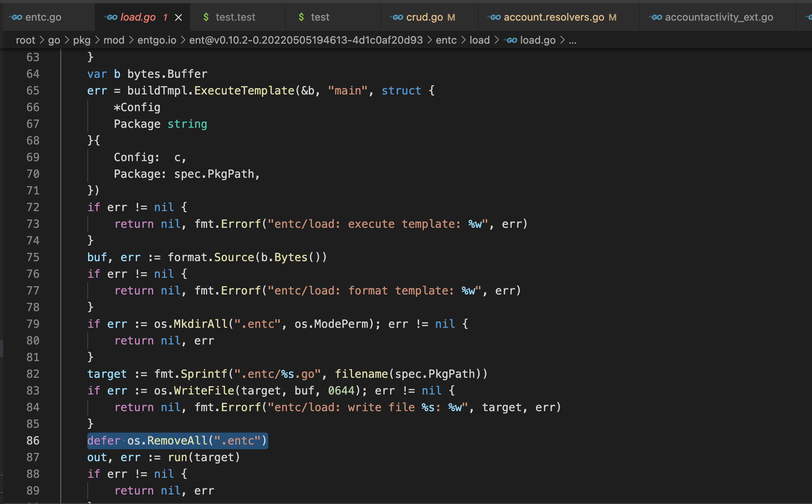This screenshot has width=812, height=504.
Task: Click dollar icon on test tab
Action: pyautogui.click(x=301, y=17)
